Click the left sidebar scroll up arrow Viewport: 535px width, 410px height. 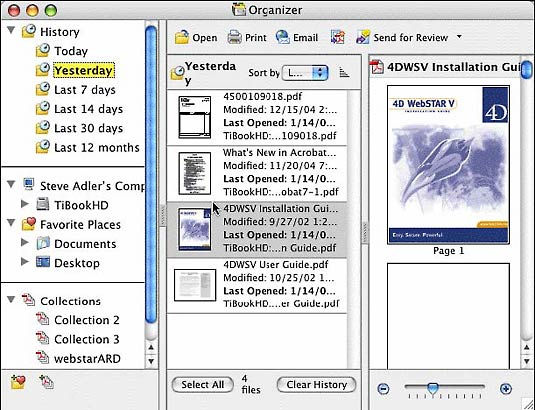point(151,347)
